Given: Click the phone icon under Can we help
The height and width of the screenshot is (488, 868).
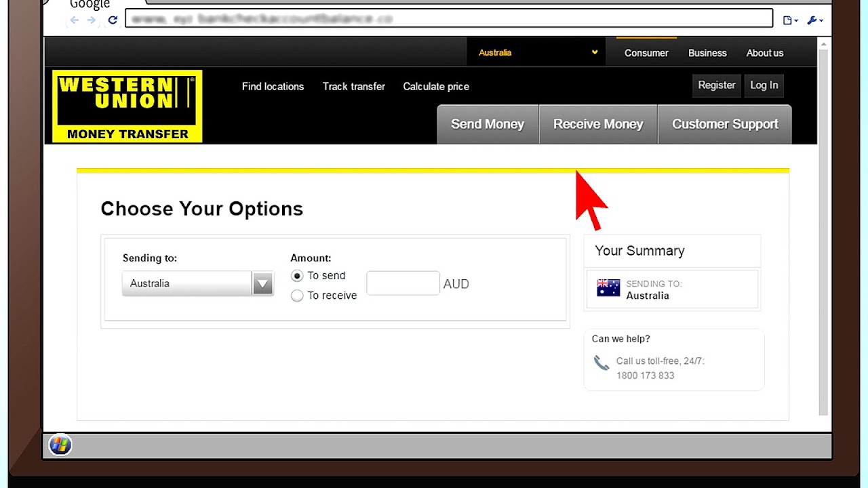Looking at the screenshot, I should (x=601, y=363).
